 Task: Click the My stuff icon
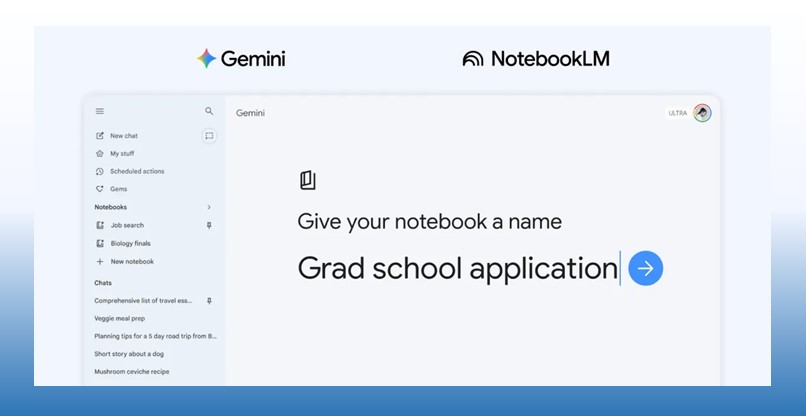pyautogui.click(x=100, y=153)
